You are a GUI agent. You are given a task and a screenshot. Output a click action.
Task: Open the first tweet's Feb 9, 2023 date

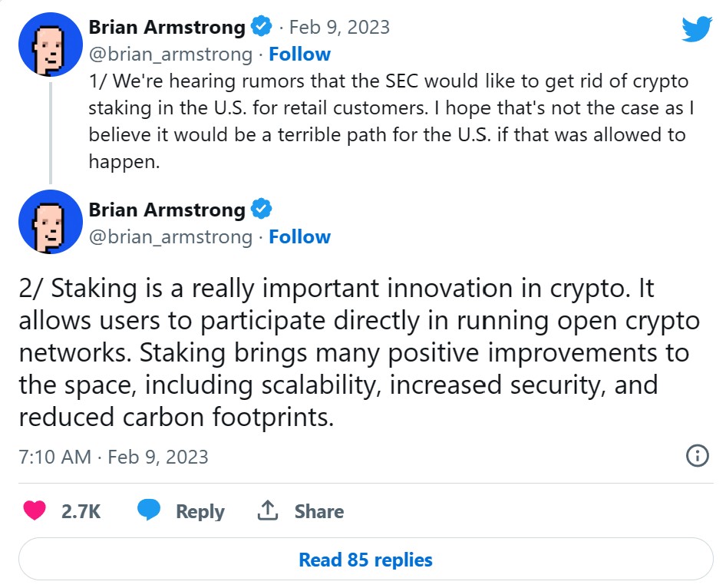coord(339,28)
